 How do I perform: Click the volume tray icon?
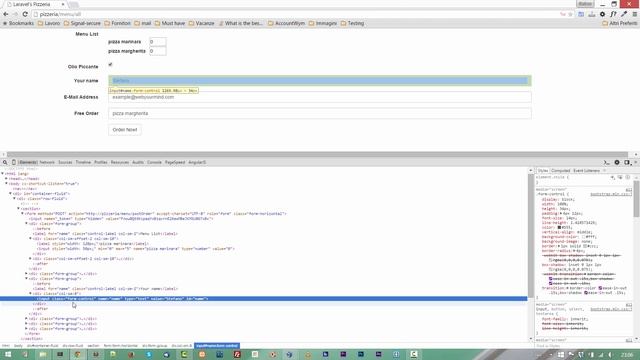611,355
